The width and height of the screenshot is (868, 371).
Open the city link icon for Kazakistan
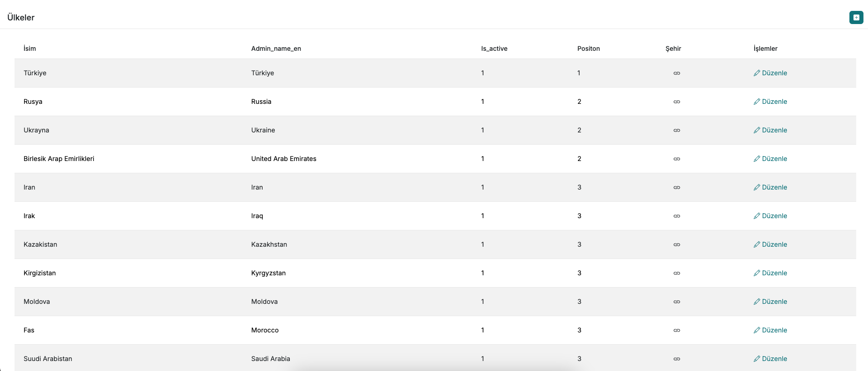[677, 244]
